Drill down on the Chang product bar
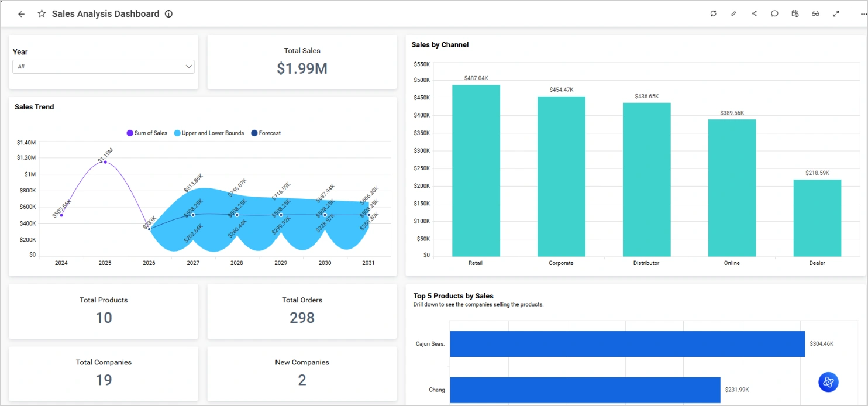This screenshot has width=868, height=406. click(x=585, y=390)
